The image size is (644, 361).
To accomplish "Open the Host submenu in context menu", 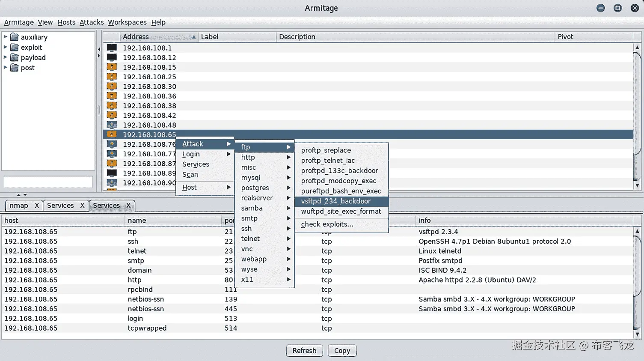I will tap(205, 187).
